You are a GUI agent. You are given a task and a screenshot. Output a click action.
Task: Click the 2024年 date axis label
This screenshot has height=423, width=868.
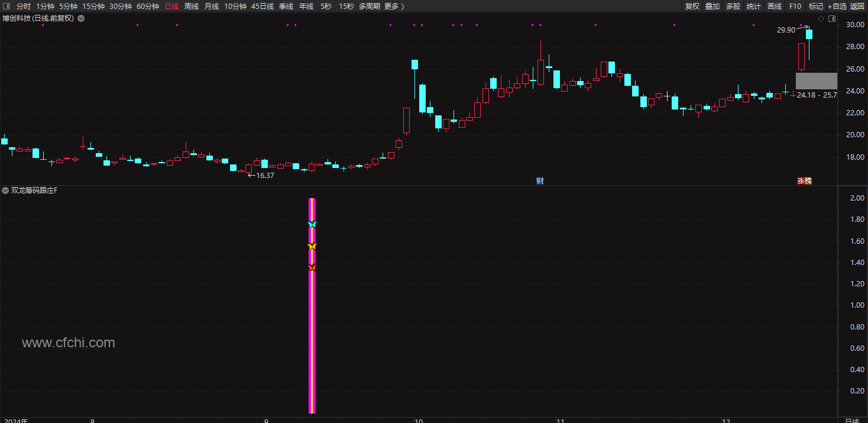(x=15, y=420)
